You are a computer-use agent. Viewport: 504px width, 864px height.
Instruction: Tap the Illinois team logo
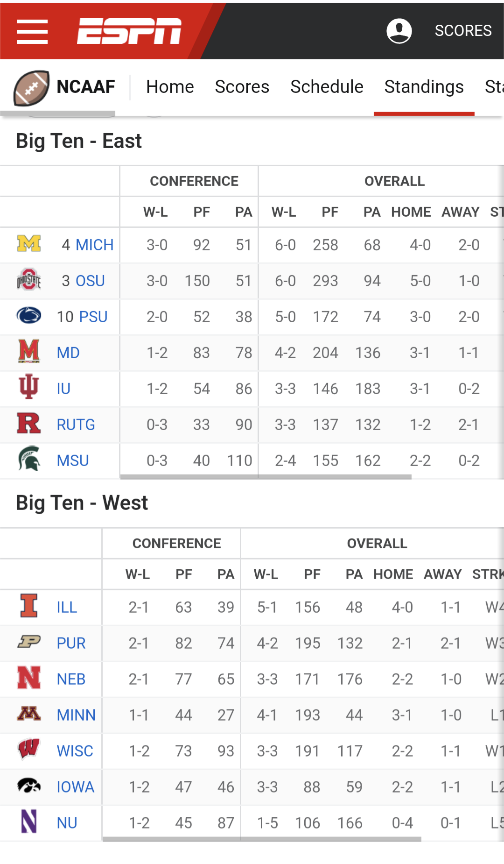coord(29,606)
